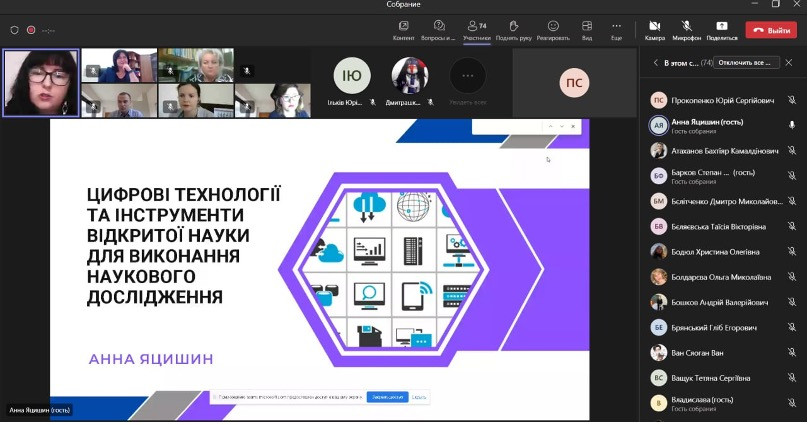Close the participants side panel
The width and height of the screenshot is (810, 425).
(788, 62)
